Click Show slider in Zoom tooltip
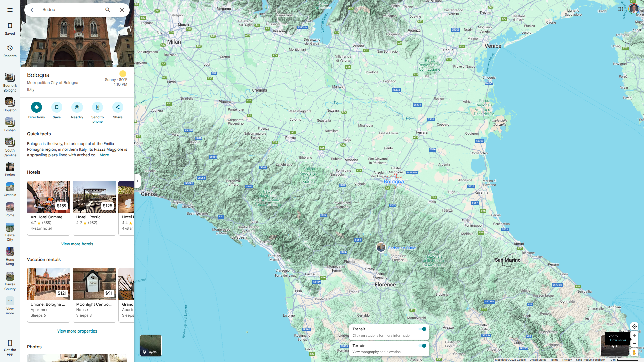This screenshot has width=644, height=362. (617, 340)
